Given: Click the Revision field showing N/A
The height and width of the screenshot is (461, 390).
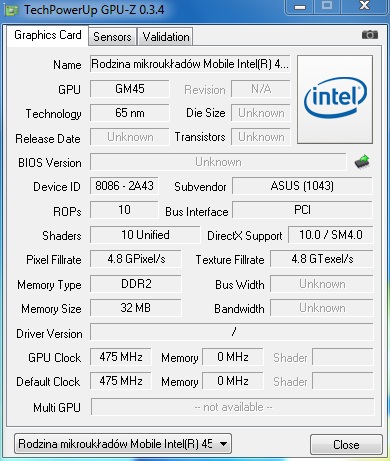Looking at the screenshot, I should point(261,89).
